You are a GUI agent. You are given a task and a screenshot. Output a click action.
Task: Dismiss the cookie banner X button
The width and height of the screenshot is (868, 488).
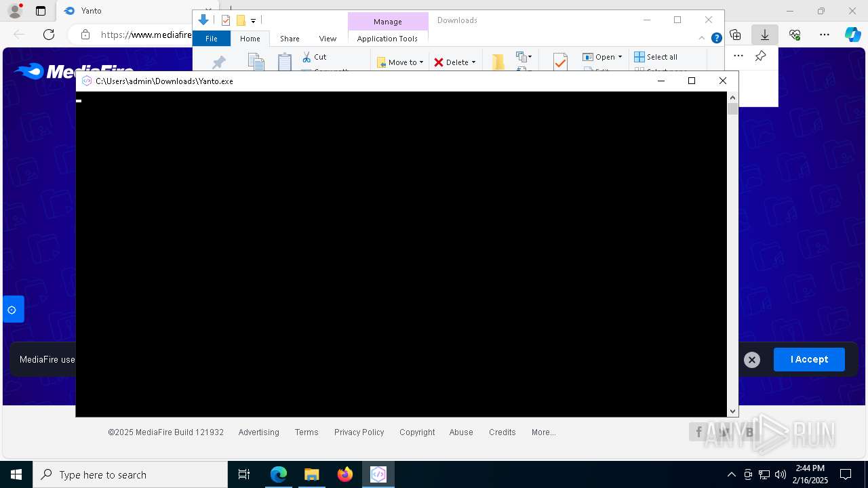click(751, 360)
